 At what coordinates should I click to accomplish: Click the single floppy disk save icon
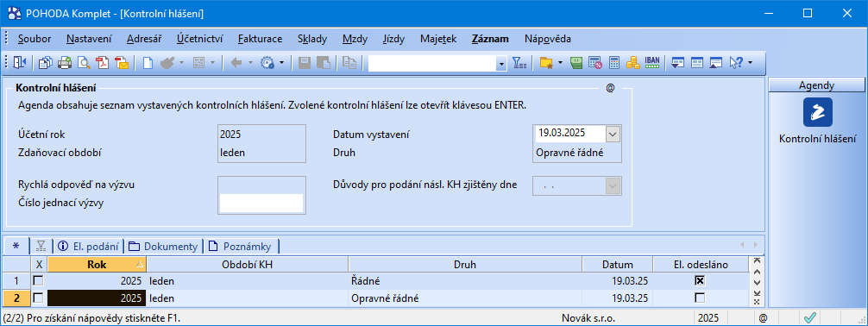(305, 63)
